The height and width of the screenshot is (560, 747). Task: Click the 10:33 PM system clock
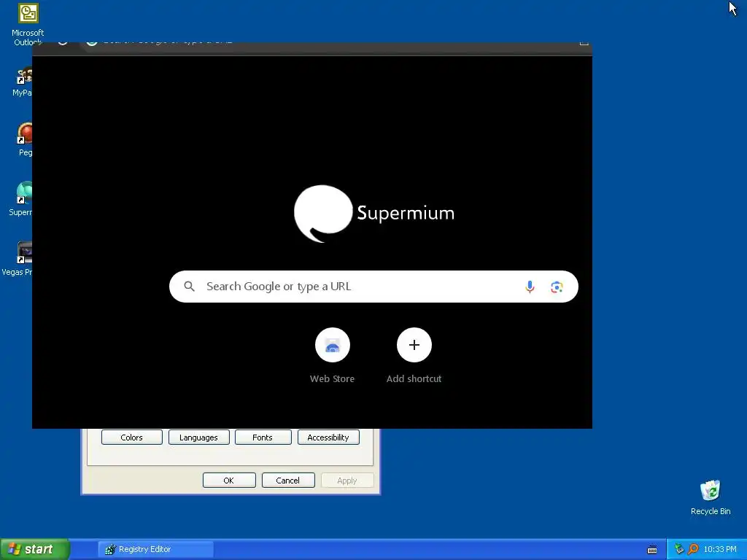click(720, 549)
